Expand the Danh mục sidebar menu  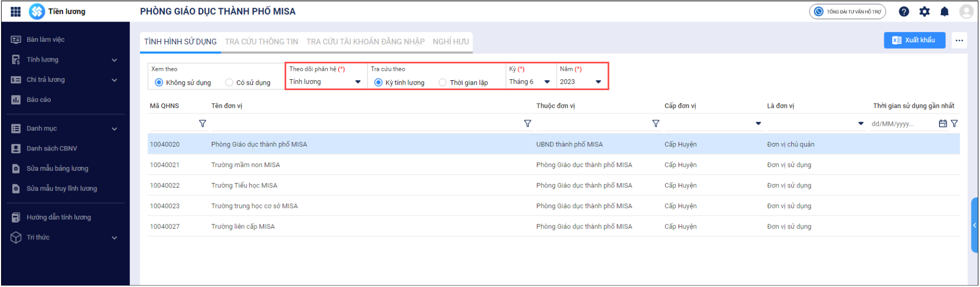[x=114, y=129]
